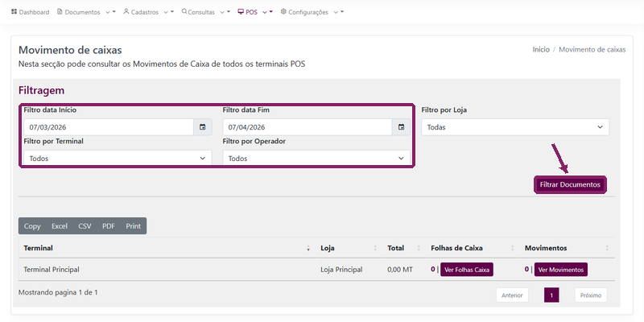Open calendar picker for Filtro data Fim
This screenshot has height=322, width=644.
click(x=401, y=127)
